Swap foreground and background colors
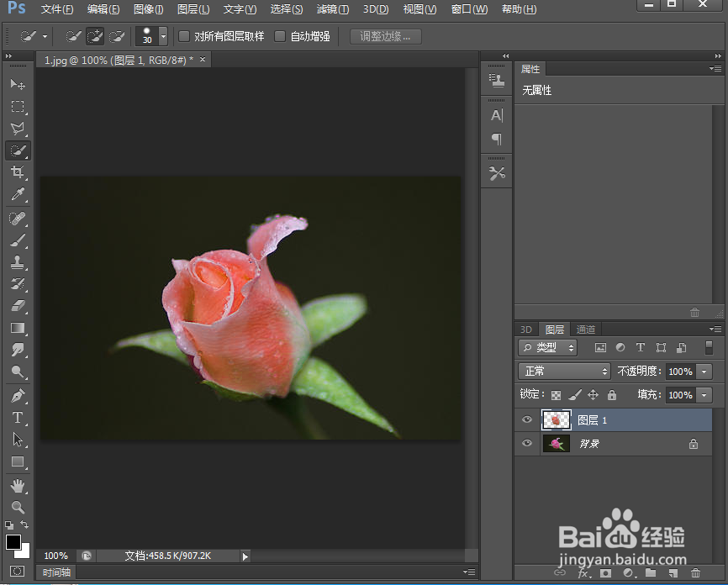 24,524
